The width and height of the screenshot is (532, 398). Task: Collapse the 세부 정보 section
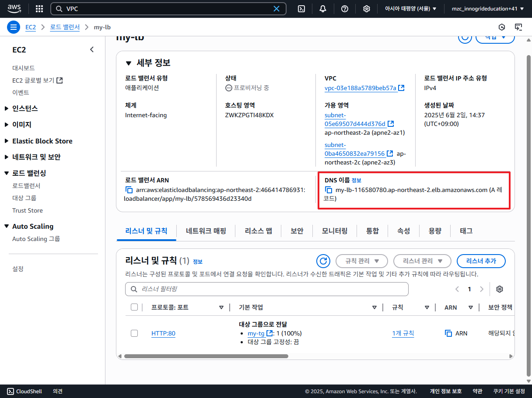(x=128, y=63)
